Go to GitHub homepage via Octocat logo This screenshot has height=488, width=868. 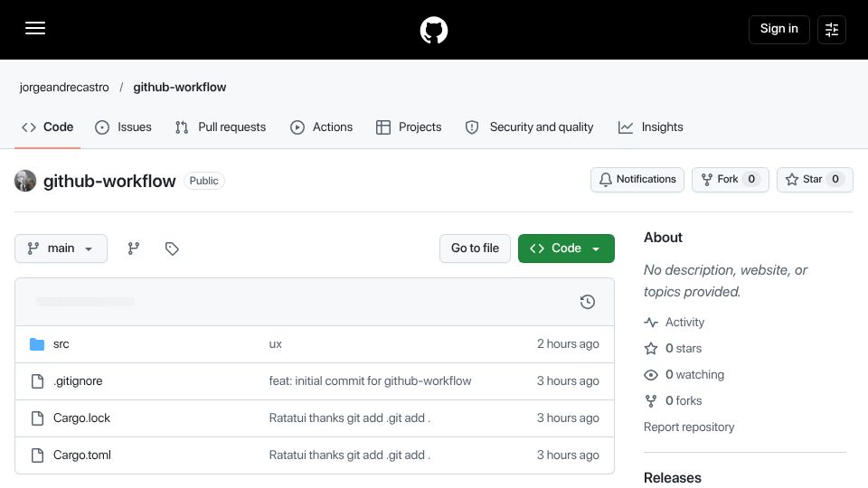point(433,30)
